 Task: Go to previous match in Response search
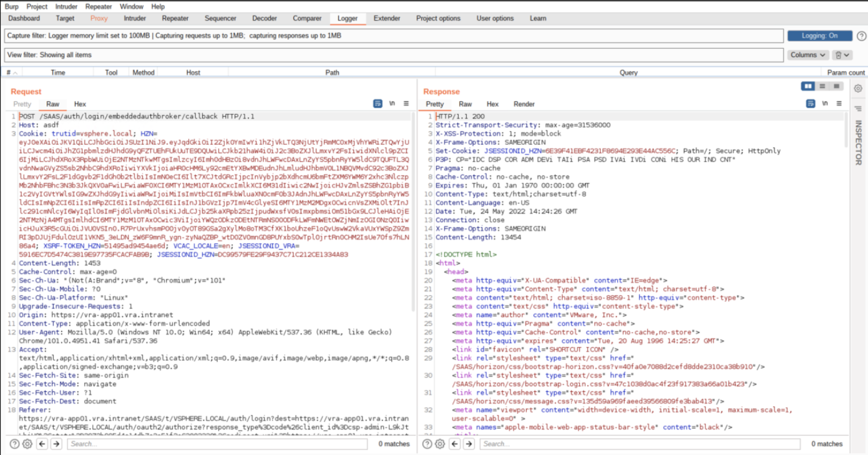(455, 444)
